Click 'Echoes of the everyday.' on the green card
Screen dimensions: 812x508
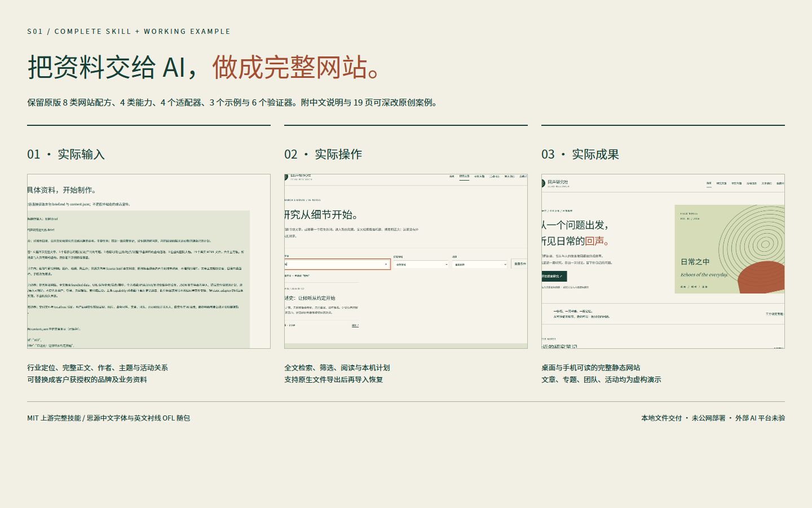coord(704,275)
